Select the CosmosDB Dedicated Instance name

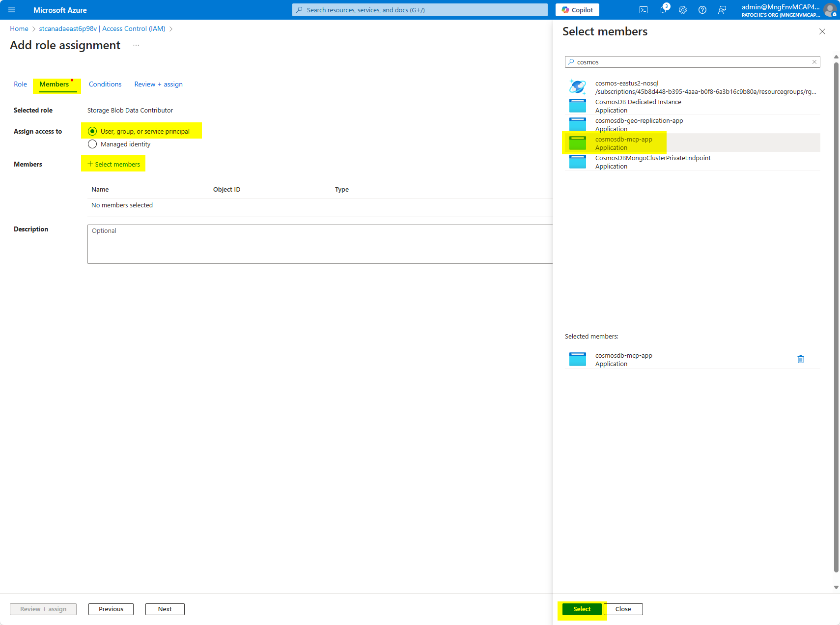(638, 102)
